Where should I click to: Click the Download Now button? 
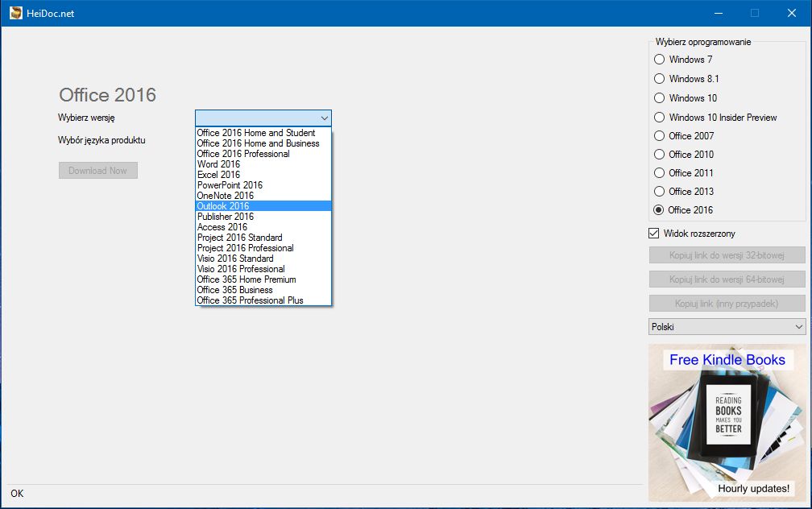coord(98,171)
